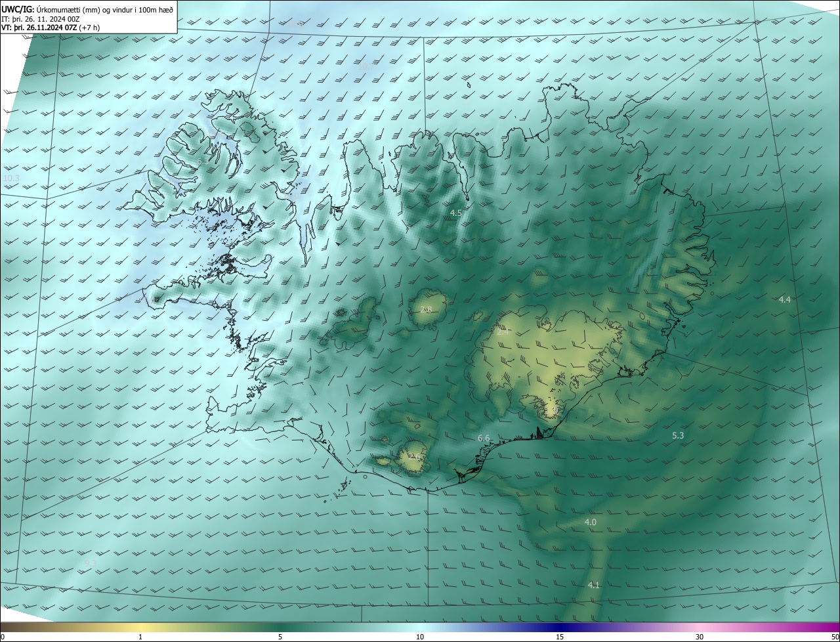Click the 4.0 value over the southern sea

click(590, 522)
